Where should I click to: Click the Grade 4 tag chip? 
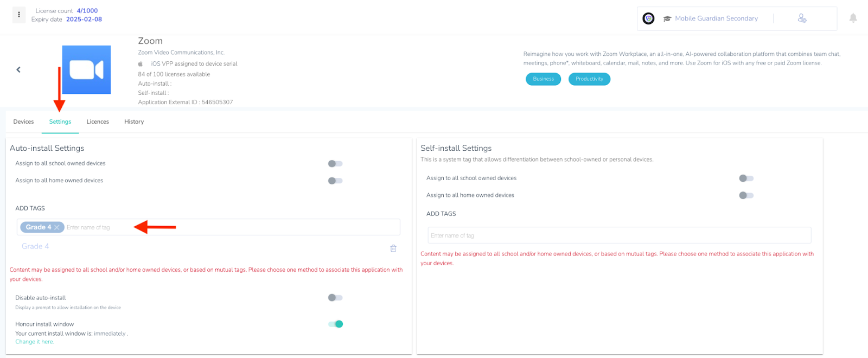point(42,227)
